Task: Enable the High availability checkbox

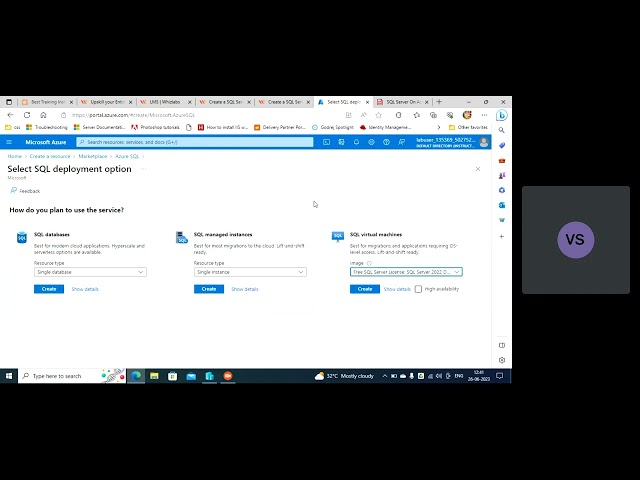Action: point(418,289)
